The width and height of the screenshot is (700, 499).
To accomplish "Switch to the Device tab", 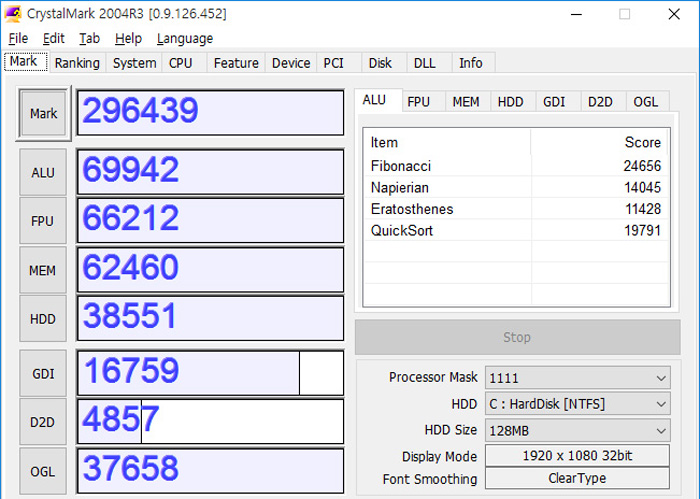I will pyautogui.click(x=291, y=63).
